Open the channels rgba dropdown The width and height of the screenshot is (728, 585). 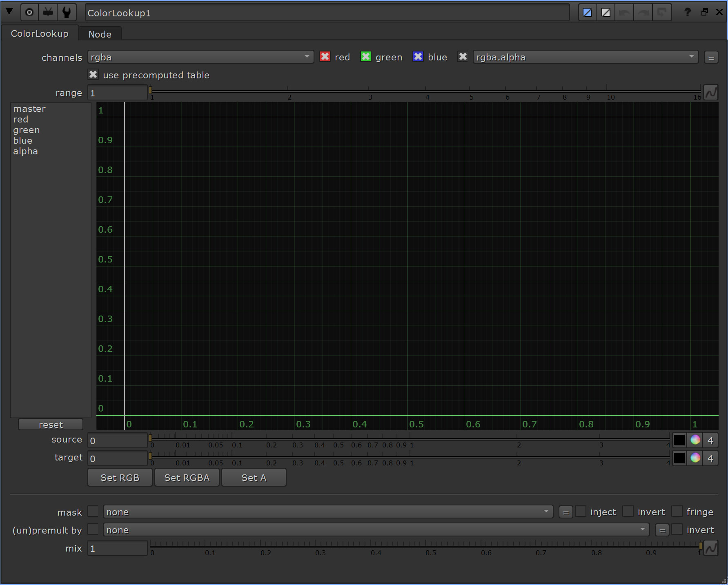200,57
